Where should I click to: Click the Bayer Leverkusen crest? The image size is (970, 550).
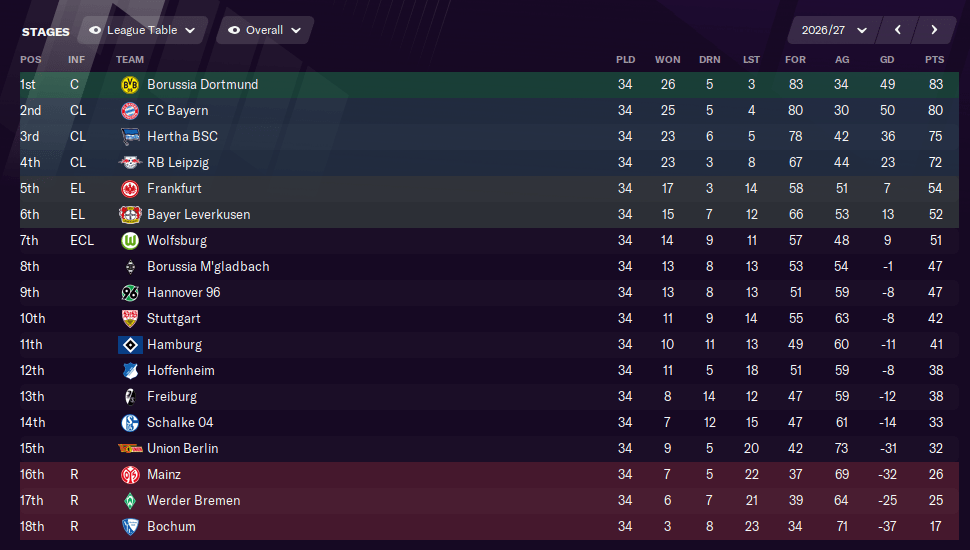point(130,215)
